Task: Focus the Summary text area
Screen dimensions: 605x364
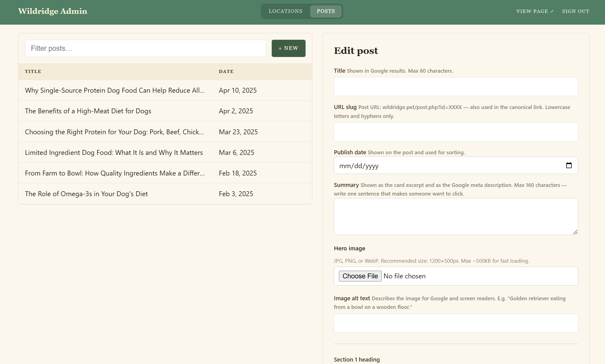Action: tap(456, 216)
